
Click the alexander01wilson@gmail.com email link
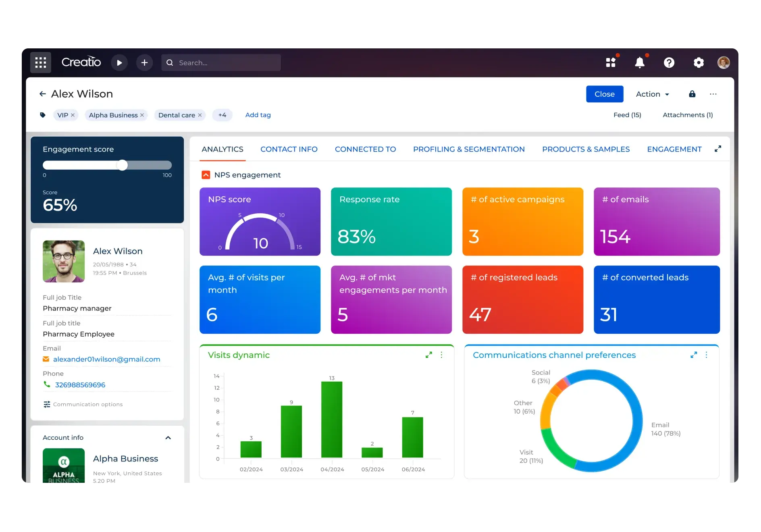(106, 359)
